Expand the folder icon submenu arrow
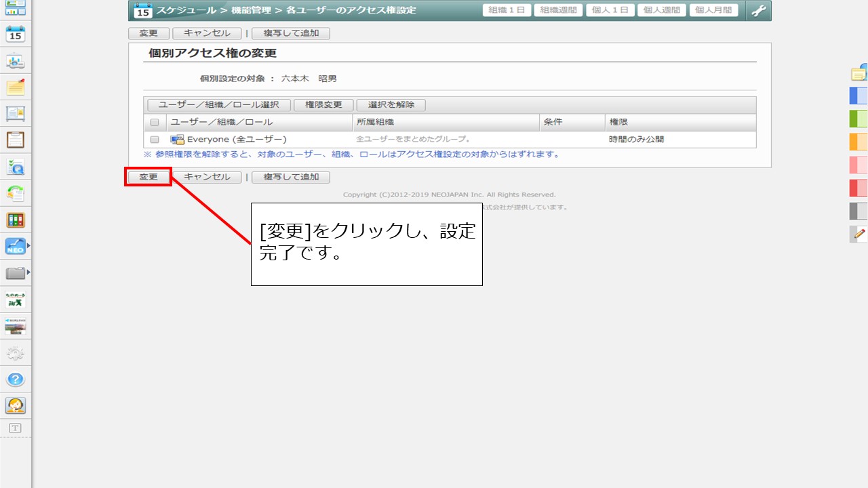Screen dimensions: 868x488 pos(28,273)
